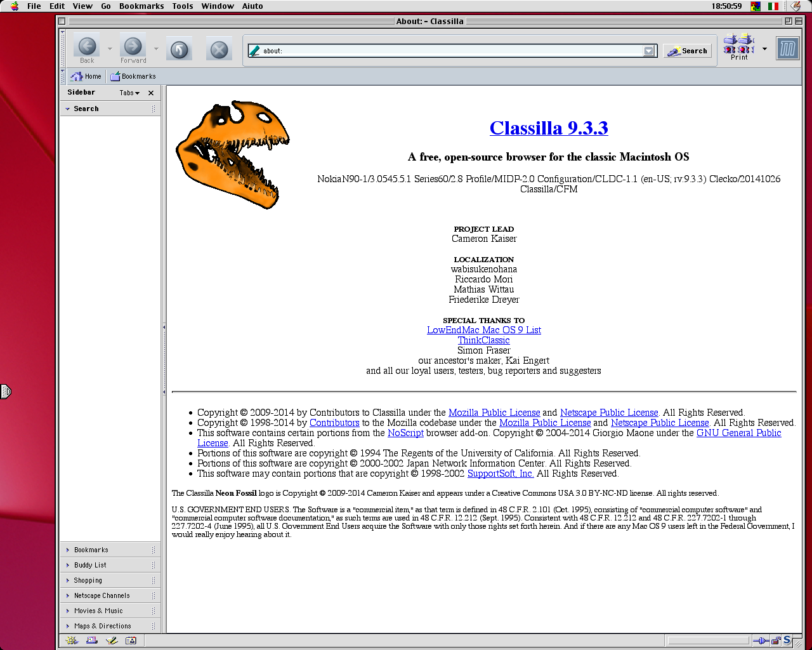Open the File menu
Viewport: 812px width, 650px height.
34,6
